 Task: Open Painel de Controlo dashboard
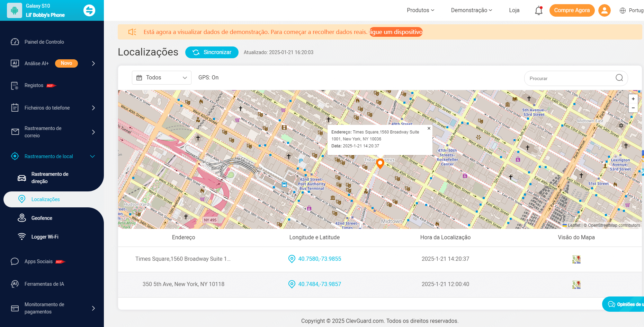pos(44,42)
